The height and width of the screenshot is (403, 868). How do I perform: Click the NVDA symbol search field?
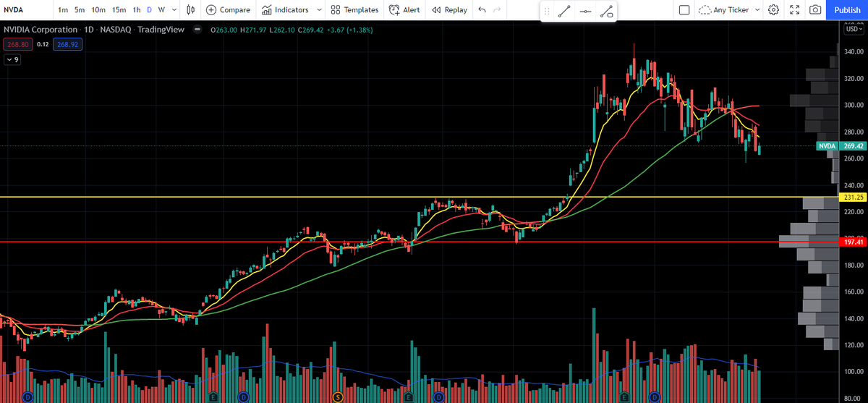pyautogui.click(x=26, y=10)
